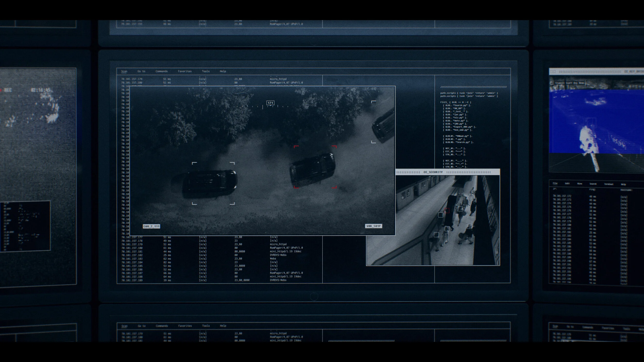Click the CC_SECURITY window title bar
The width and height of the screenshot is (644, 362).
[448, 172]
